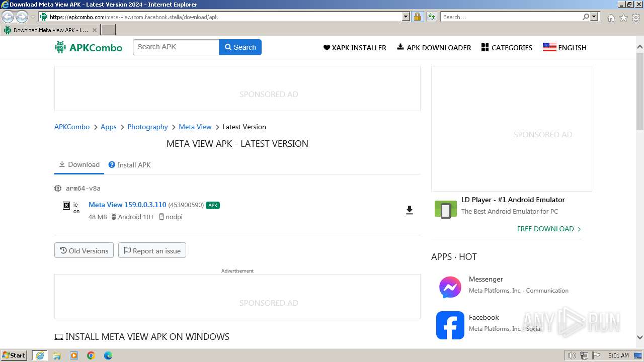Click the nodpi label
The height and width of the screenshot is (362, 644).
click(174, 217)
